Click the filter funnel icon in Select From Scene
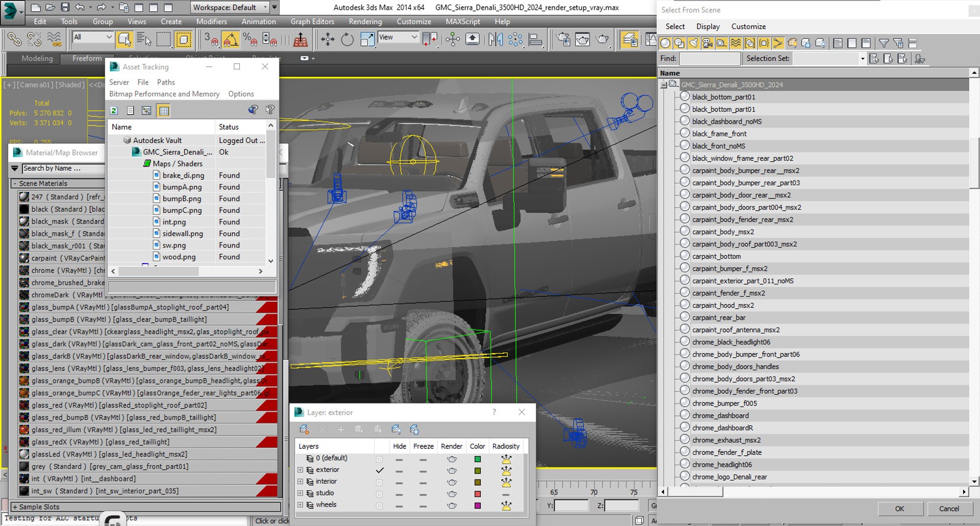Screen dimensions: 980x526 (884, 43)
